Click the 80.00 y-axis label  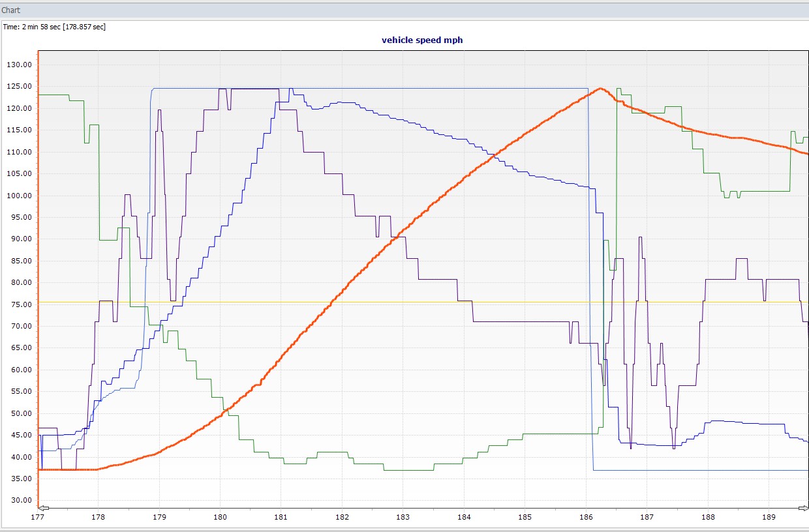point(22,283)
